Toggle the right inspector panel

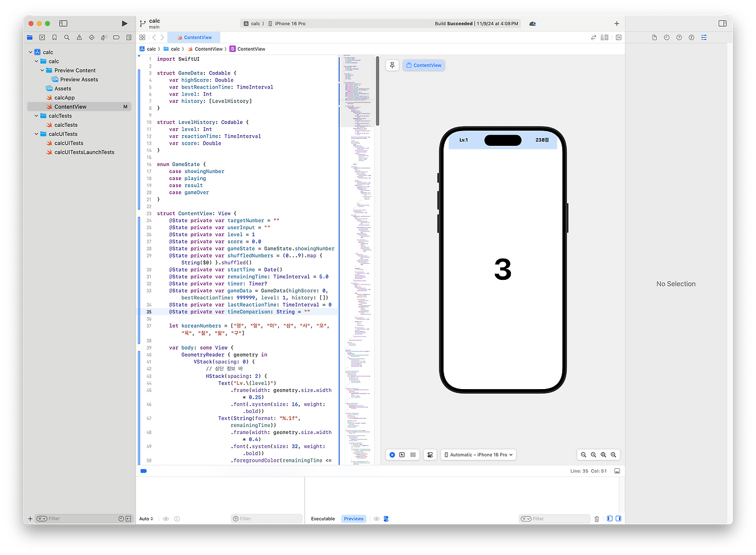722,24
